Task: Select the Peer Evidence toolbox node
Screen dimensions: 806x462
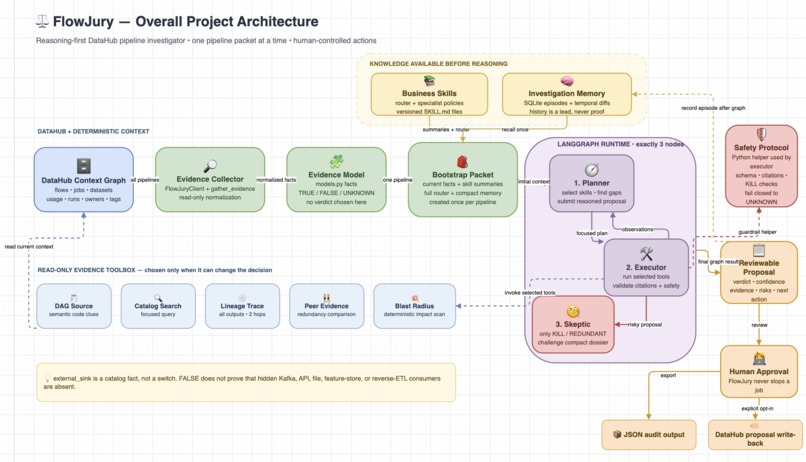Action: point(326,306)
